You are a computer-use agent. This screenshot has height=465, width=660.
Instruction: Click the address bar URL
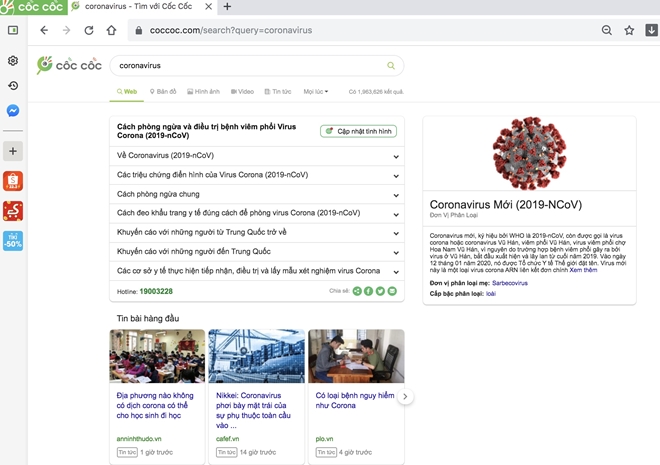click(x=231, y=30)
